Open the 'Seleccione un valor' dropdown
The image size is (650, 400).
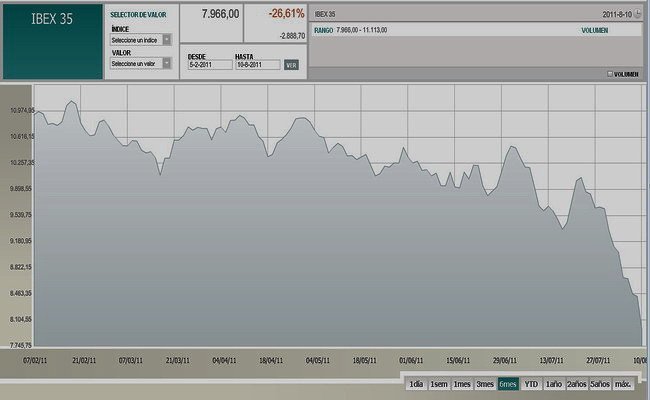(141, 63)
